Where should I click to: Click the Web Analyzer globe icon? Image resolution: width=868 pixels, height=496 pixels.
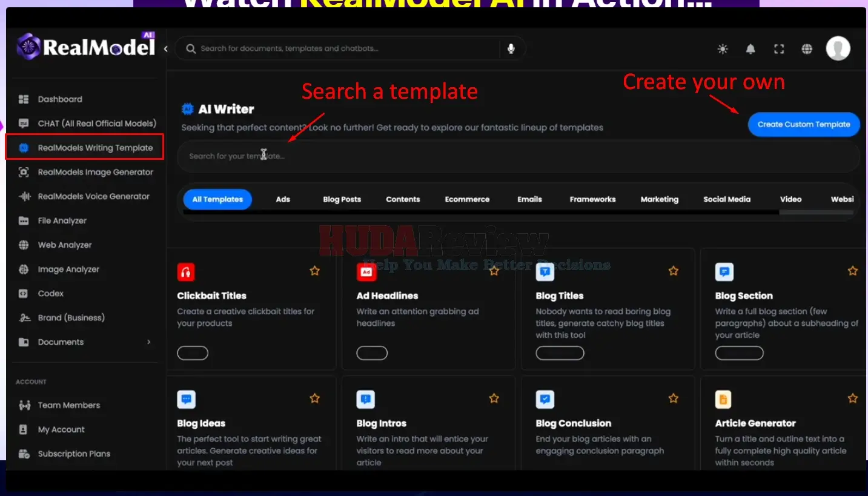24,245
